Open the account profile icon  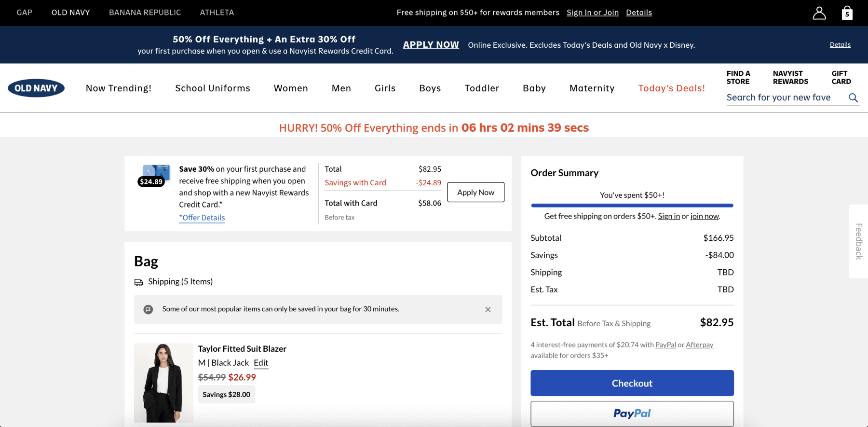[x=819, y=13]
